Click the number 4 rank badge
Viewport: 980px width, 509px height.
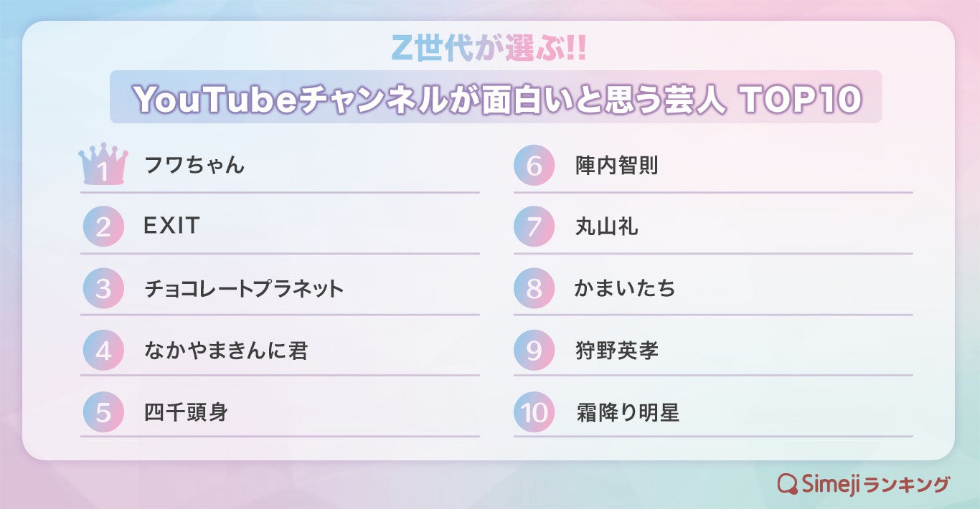[x=103, y=351]
